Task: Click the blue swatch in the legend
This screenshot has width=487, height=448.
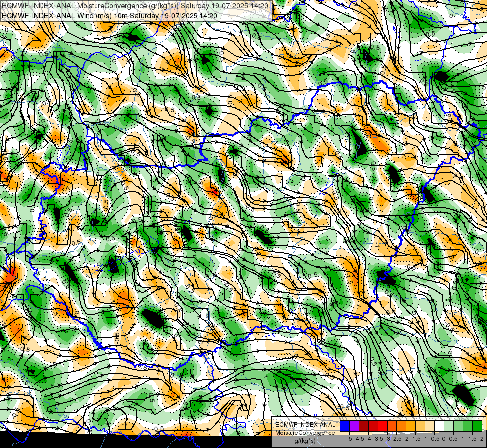Action: click(x=345, y=426)
